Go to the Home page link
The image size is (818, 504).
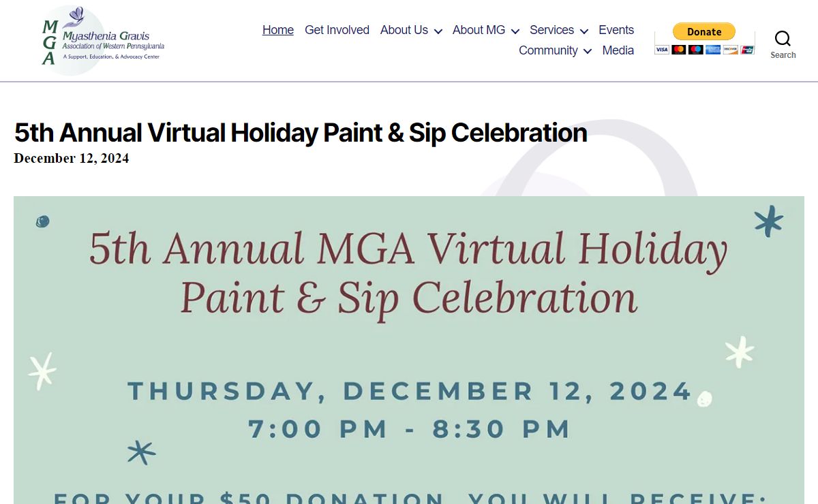(278, 30)
